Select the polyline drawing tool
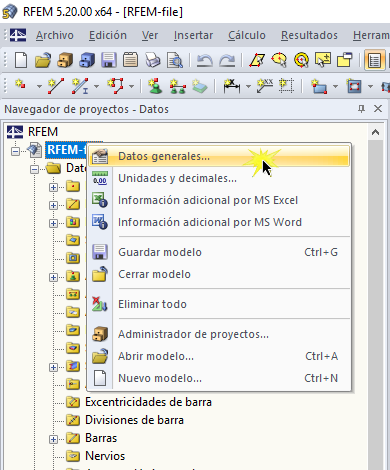The height and width of the screenshot is (470, 390). (x=115, y=86)
